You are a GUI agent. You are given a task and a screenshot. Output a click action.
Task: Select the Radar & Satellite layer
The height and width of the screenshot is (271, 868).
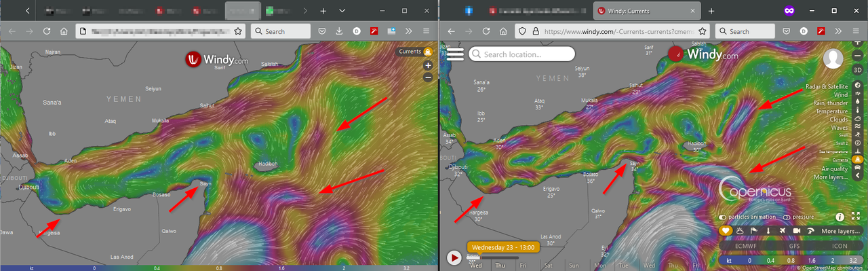(x=826, y=86)
